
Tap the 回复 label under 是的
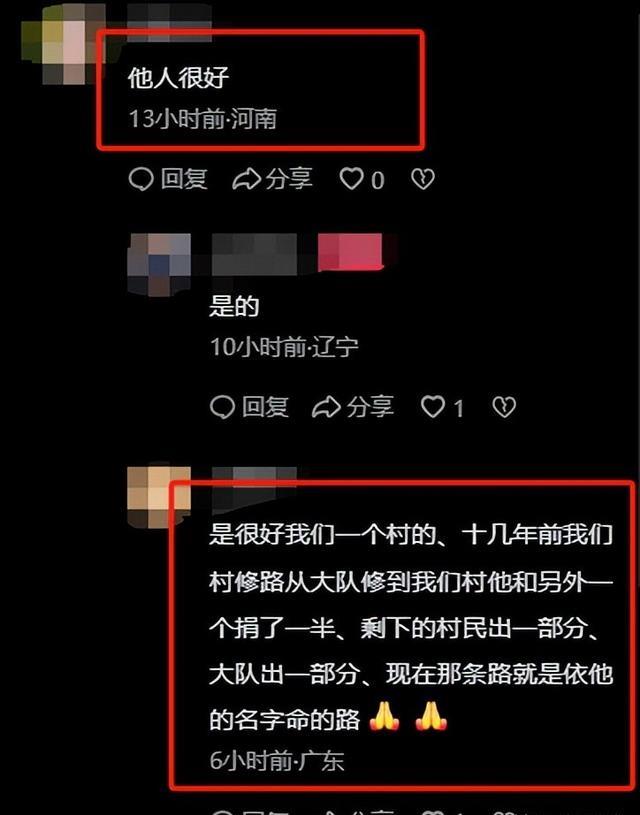coord(265,406)
